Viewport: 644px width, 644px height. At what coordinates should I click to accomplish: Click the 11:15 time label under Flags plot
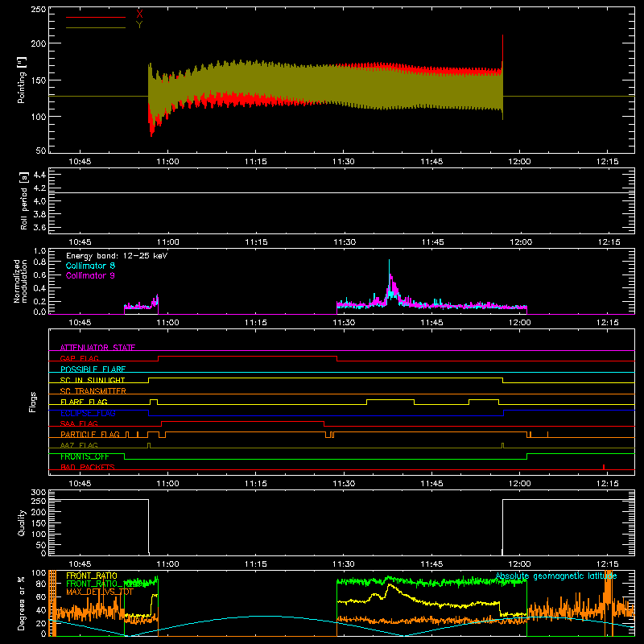pyautogui.click(x=255, y=484)
